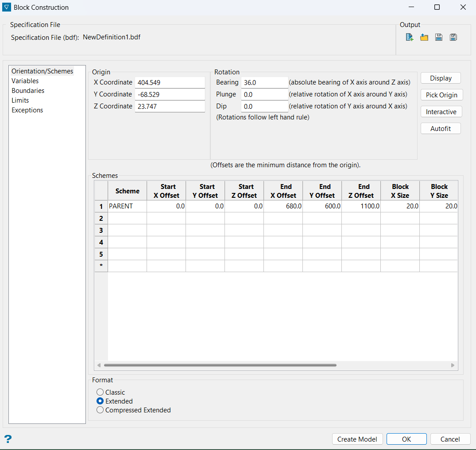
Task: Save the specification file with the single floppy icon
Action: tap(439, 37)
